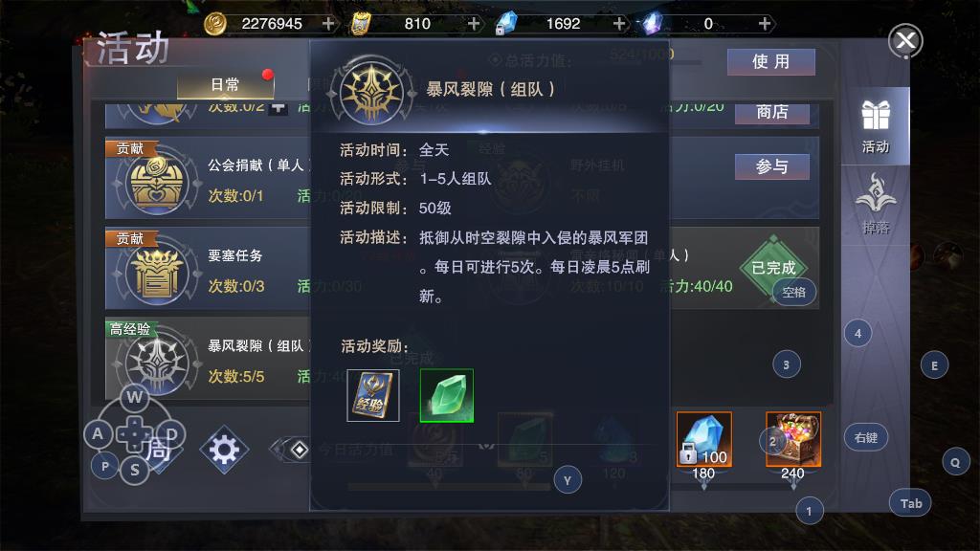Click the 商店 shop button
Viewport: 980px width, 551px height.
(x=772, y=112)
